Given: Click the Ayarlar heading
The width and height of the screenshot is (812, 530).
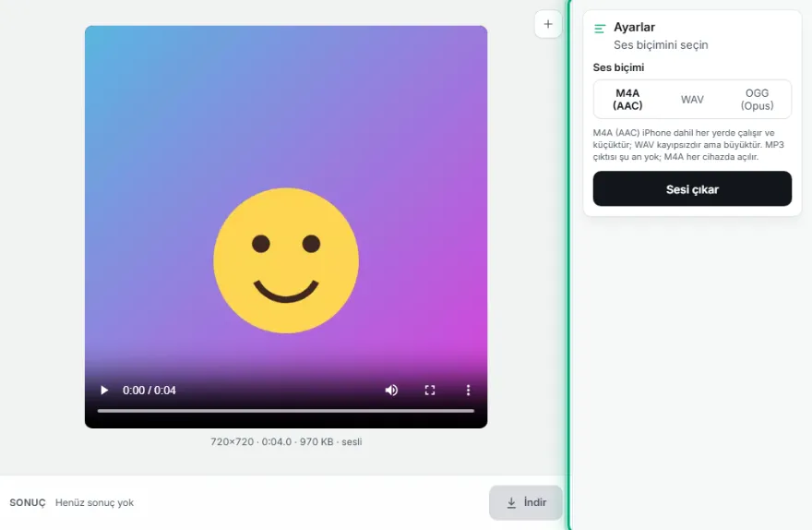Looking at the screenshot, I should pyautogui.click(x=635, y=27).
